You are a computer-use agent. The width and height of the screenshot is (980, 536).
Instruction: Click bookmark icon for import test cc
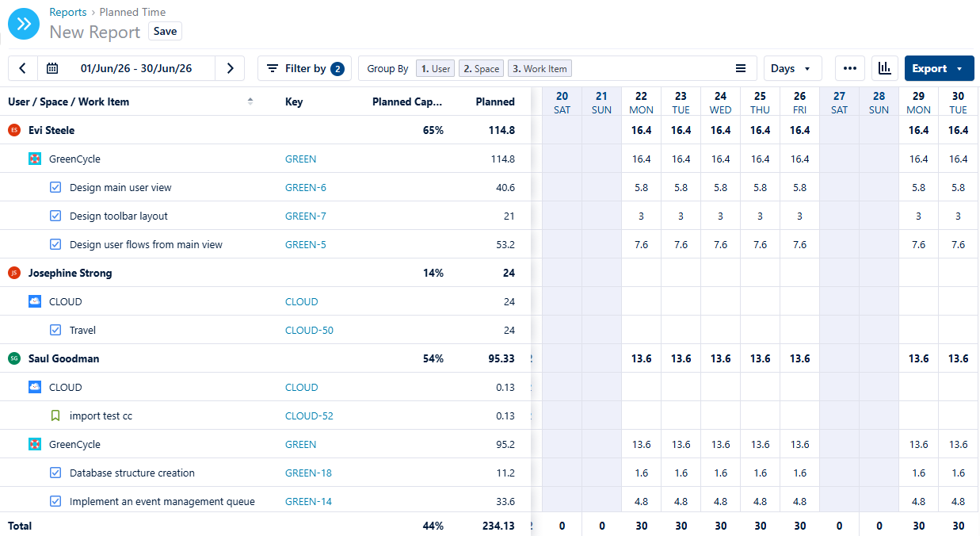[x=55, y=415]
